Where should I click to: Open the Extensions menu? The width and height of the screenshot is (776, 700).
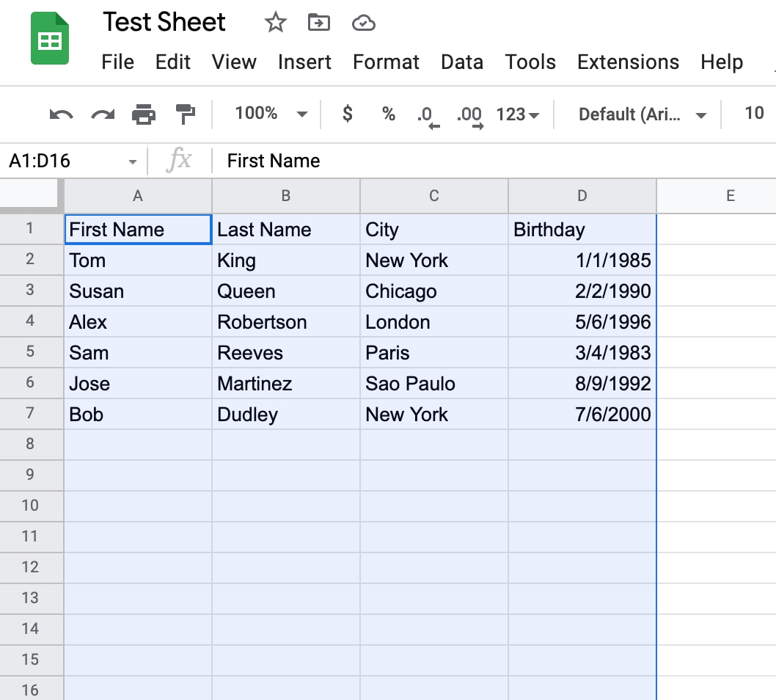click(x=628, y=62)
